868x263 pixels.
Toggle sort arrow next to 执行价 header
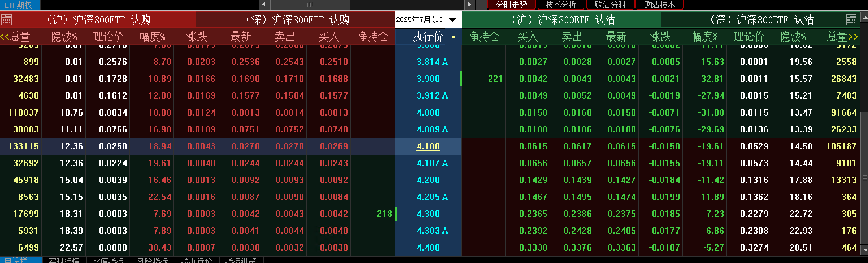click(x=453, y=37)
